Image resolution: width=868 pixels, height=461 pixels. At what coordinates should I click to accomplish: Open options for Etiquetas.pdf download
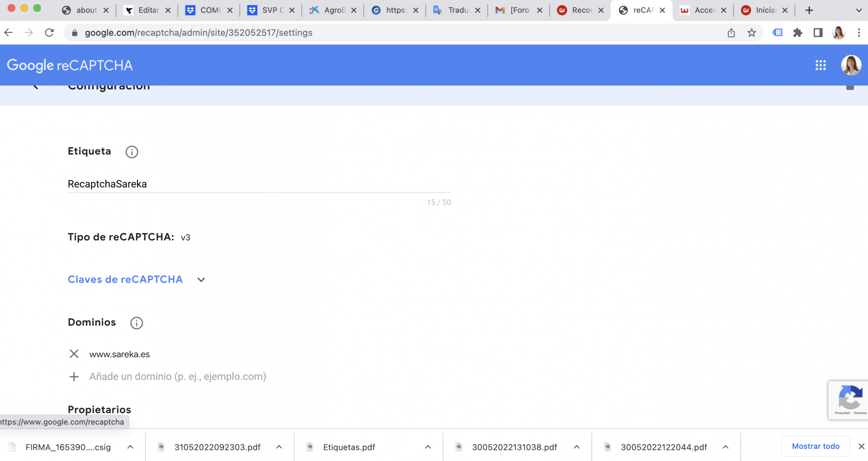point(428,447)
